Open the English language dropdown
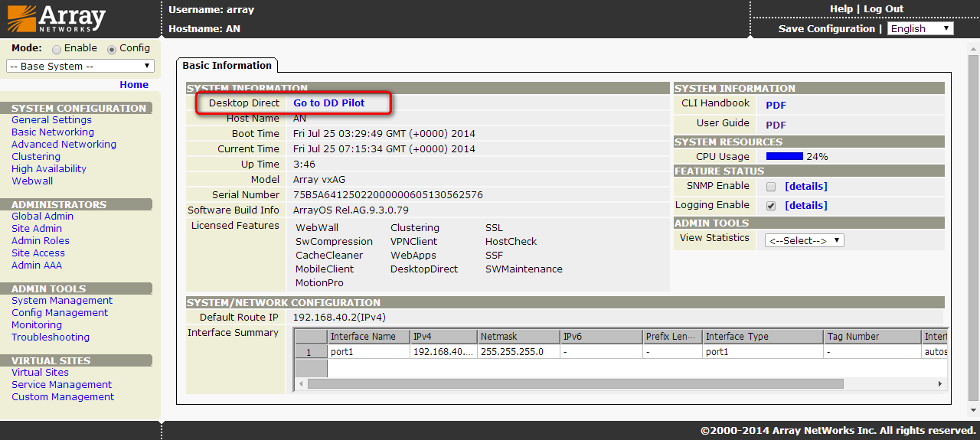 920,28
